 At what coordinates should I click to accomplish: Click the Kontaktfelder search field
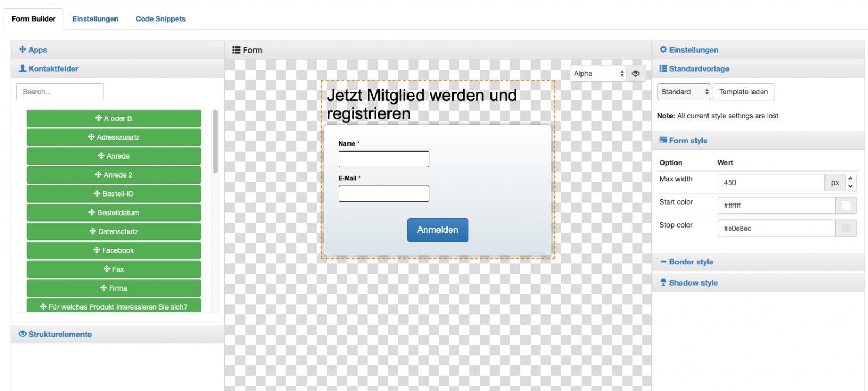(60, 92)
